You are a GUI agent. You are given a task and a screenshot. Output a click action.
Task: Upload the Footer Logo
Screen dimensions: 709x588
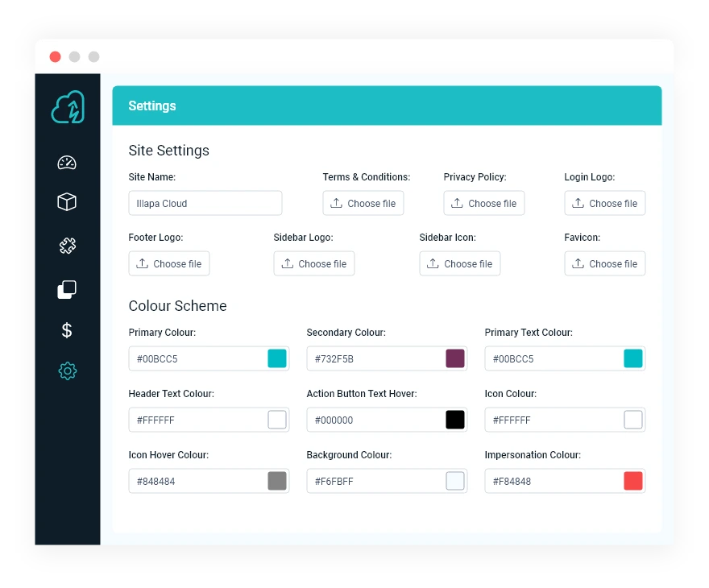(169, 263)
